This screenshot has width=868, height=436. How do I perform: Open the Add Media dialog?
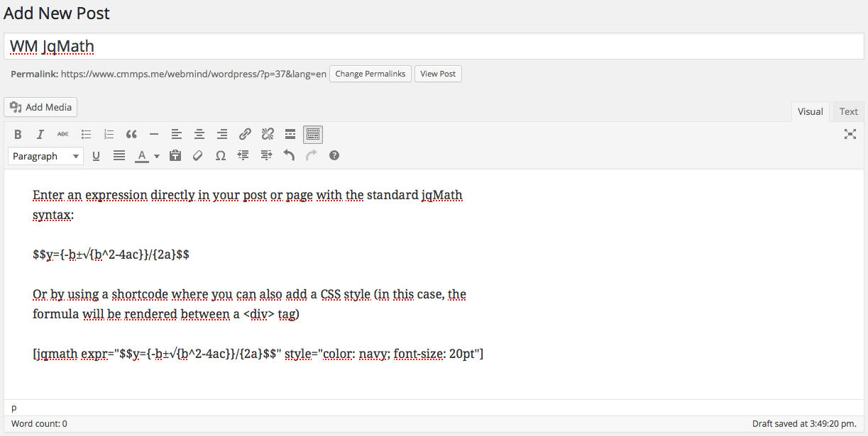40,107
